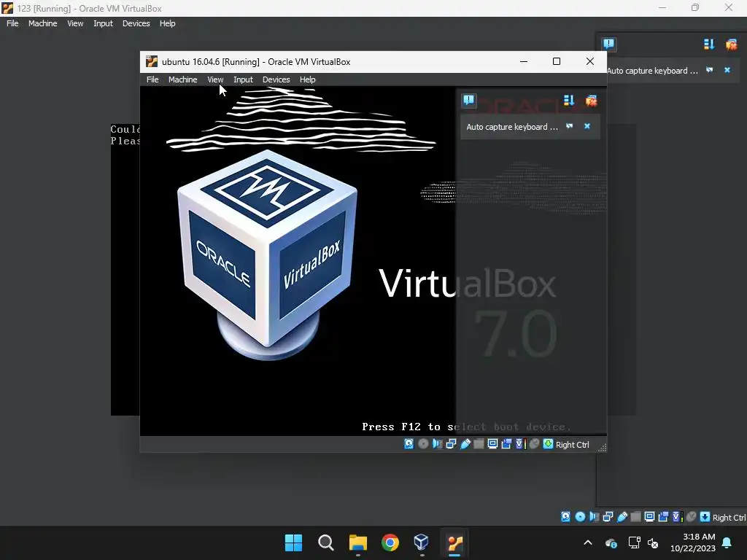The height and width of the screenshot is (560, 747).
Task: Open Help menu in ubuntu 16.04.6 window
Action: [x=307, y=79]
